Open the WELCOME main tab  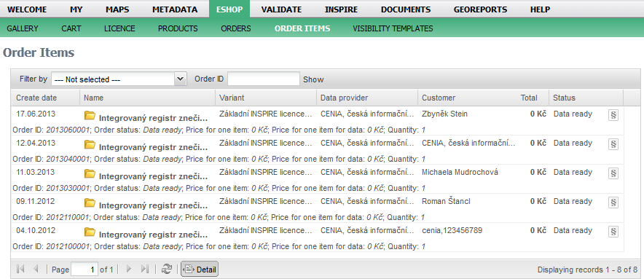pos(27,9)
